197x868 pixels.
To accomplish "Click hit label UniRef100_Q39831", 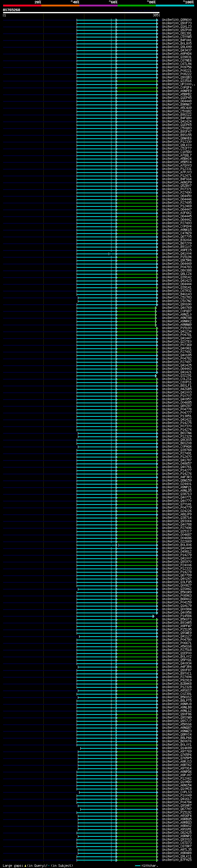I will [x=177, y=57].
